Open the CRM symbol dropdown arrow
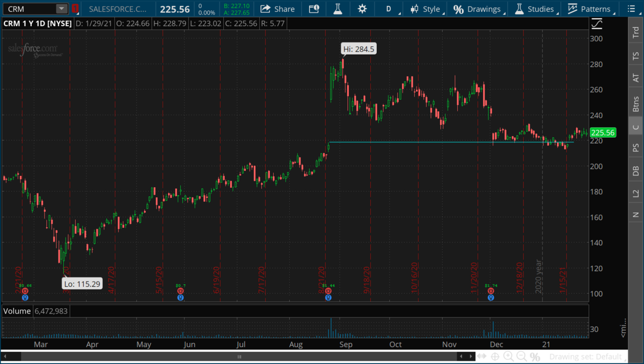 pos(61,9)
